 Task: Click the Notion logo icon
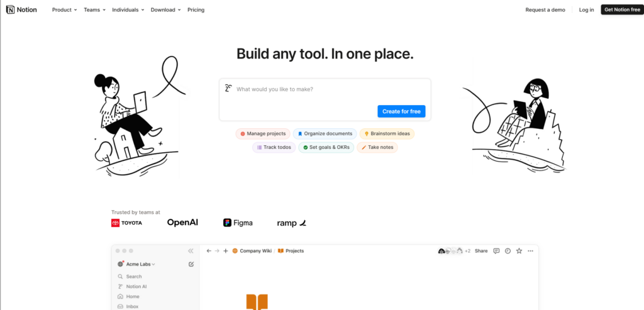pyautogui.click(x=10, y=9)
